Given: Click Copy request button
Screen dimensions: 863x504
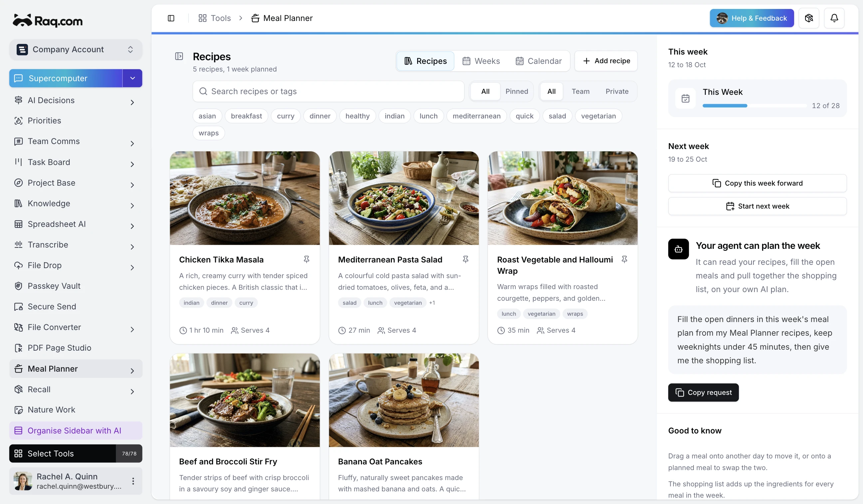Looking at the screenshot, I should point(703,393).
